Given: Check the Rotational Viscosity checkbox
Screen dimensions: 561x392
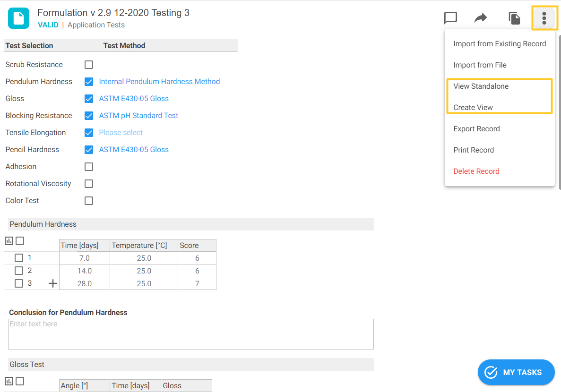Looking at the screenshot, I should click(89, 183).
